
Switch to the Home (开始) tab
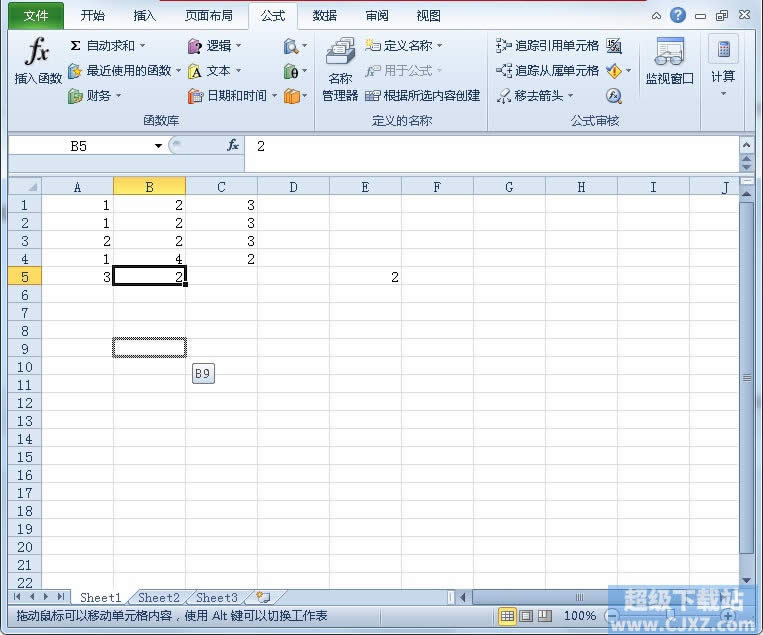click(x=92, y=16)
